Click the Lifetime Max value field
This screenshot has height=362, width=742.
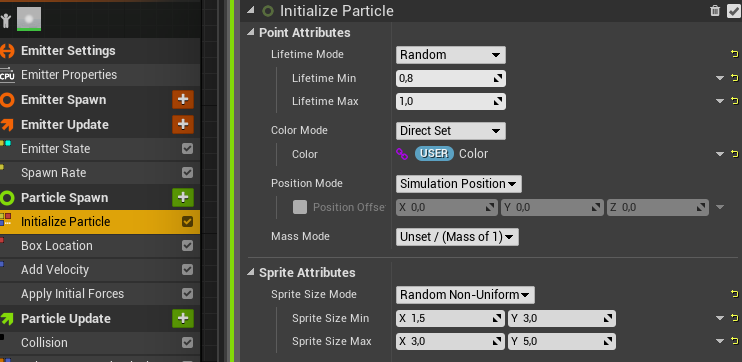(450, 101)
